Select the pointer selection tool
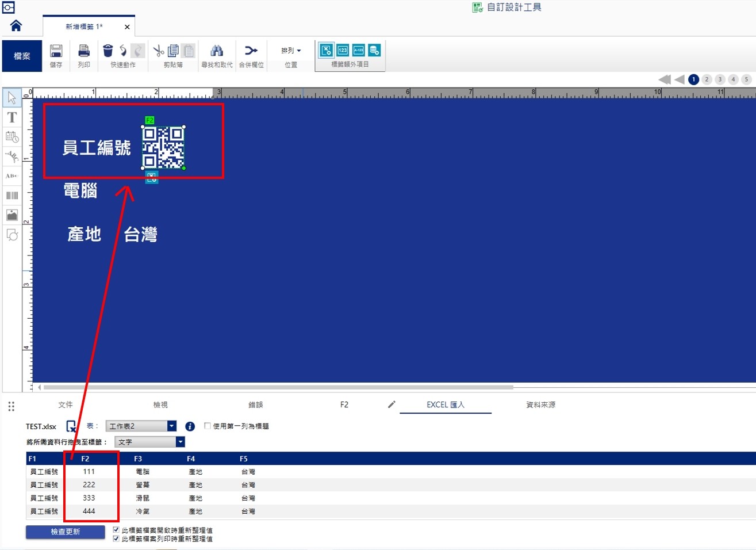This screenshot has height=550, width=756. pos(12,98)
